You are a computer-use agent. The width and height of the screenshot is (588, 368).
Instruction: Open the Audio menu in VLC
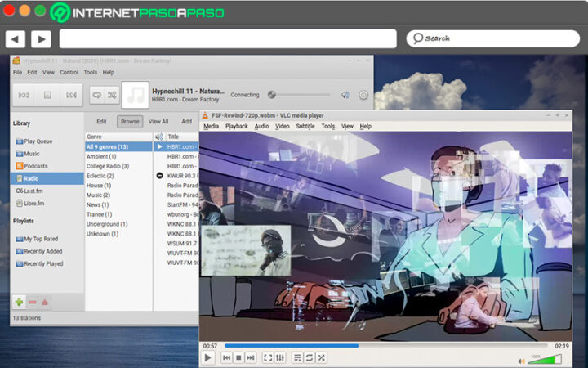point(261,127)
